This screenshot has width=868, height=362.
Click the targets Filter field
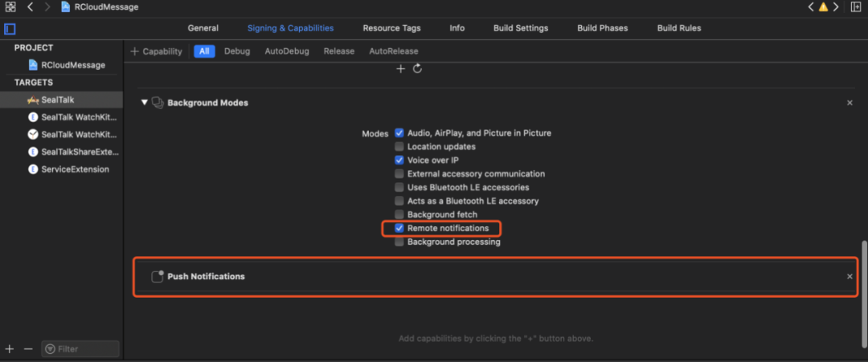click(x=80, y=348)
